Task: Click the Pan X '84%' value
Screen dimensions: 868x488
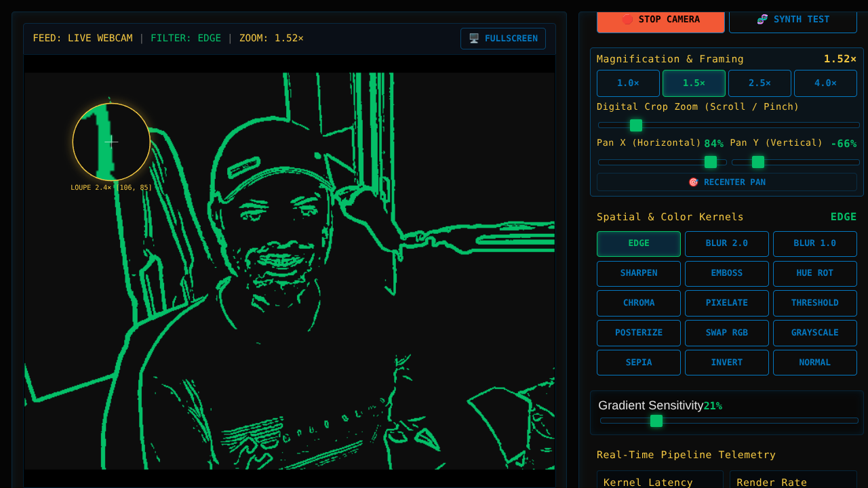Action: click(x=713, y=144)
